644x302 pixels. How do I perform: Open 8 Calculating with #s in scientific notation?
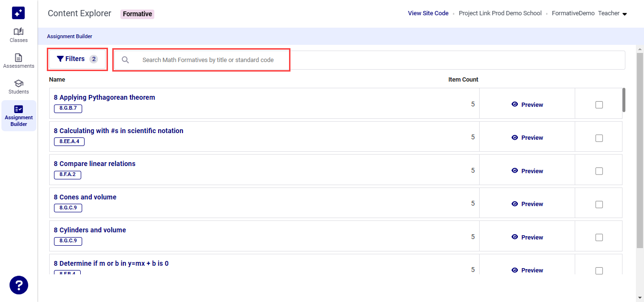tap(118, 130)
